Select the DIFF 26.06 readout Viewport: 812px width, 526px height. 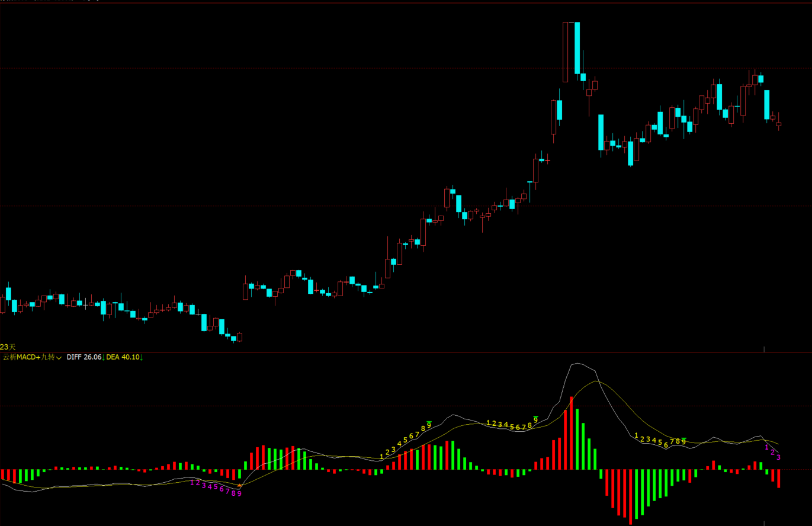point(84,357)
